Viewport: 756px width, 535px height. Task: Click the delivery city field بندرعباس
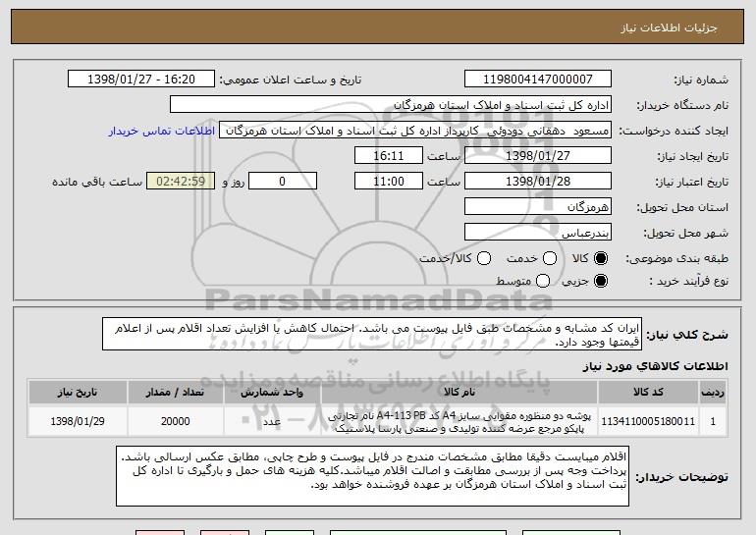538,233
